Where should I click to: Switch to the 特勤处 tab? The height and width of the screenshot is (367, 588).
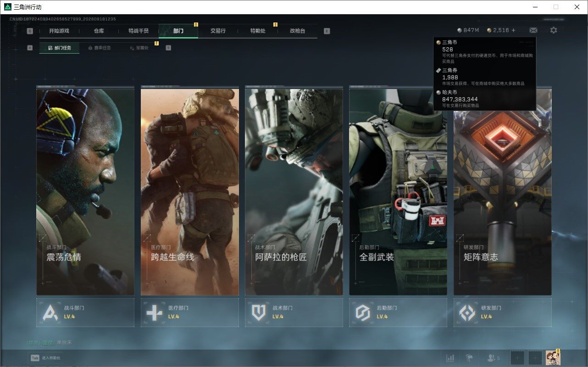coord(258,31)
